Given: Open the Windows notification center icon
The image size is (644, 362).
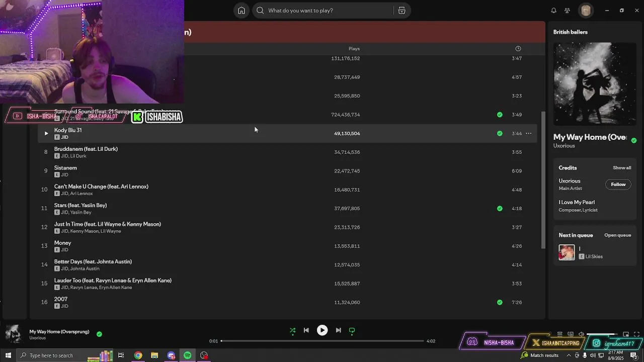Looking at the screenshot, I should [634, 355].
